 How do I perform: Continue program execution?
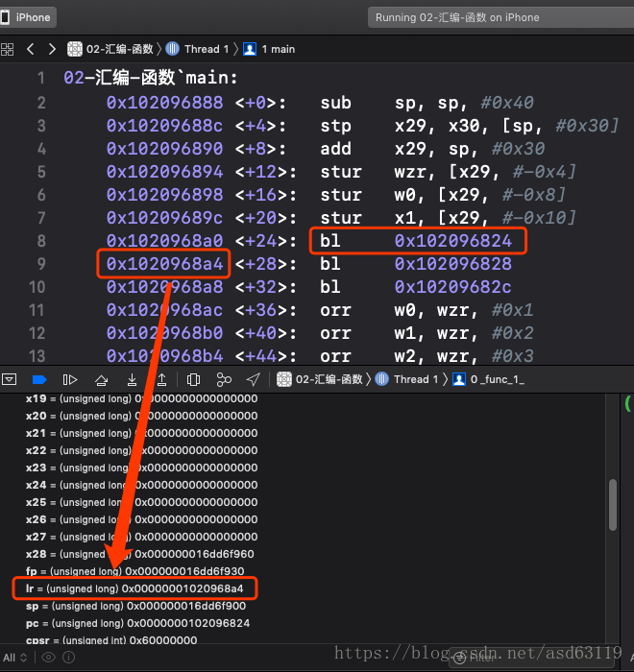coord(70,379)
